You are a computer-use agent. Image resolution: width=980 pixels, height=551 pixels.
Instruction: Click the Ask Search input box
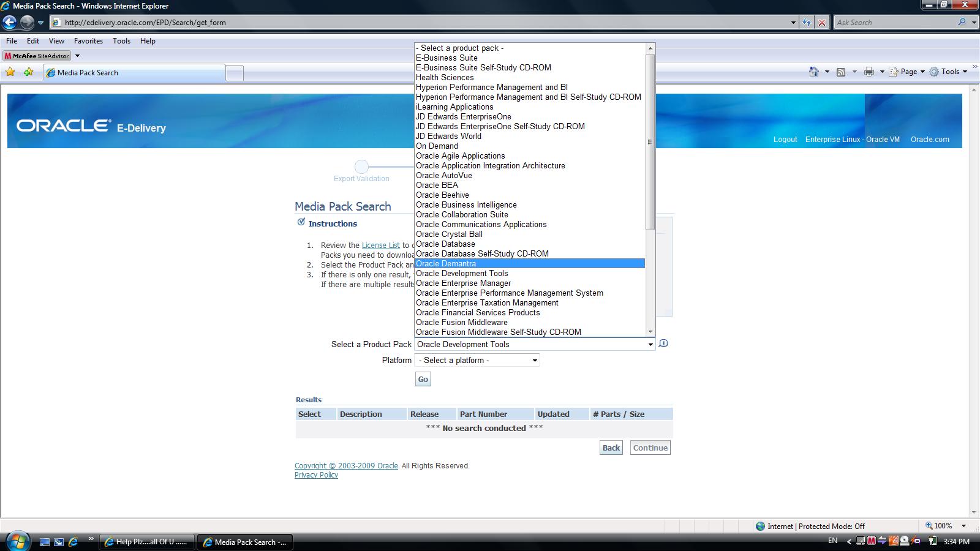(894, 23)
